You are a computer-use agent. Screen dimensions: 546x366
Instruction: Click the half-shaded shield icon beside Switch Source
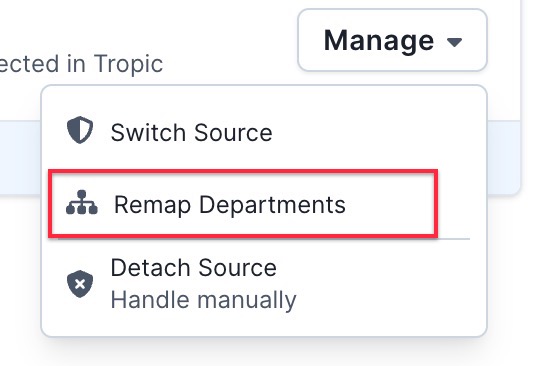coord(80,130)
